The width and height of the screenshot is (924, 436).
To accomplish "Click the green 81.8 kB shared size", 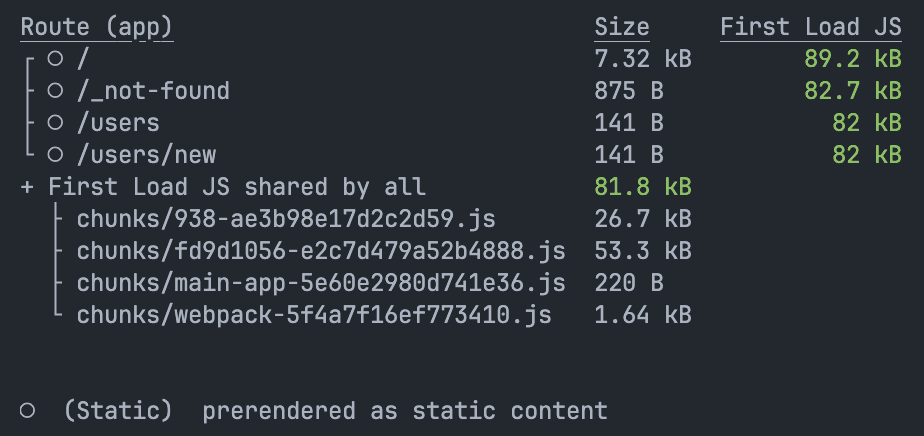I will coord(642,187).
